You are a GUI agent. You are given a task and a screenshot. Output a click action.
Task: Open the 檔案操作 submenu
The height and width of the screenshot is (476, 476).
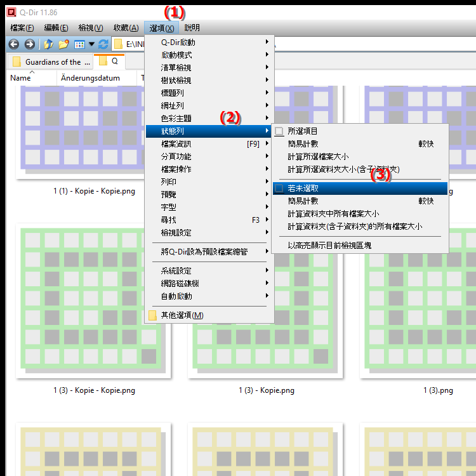click(209, 169)
